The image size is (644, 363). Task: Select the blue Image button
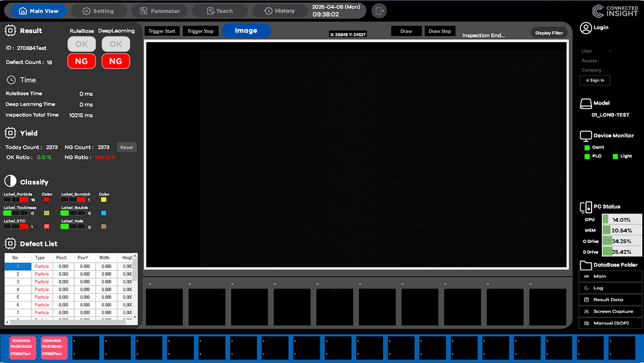tap(246, 31)
